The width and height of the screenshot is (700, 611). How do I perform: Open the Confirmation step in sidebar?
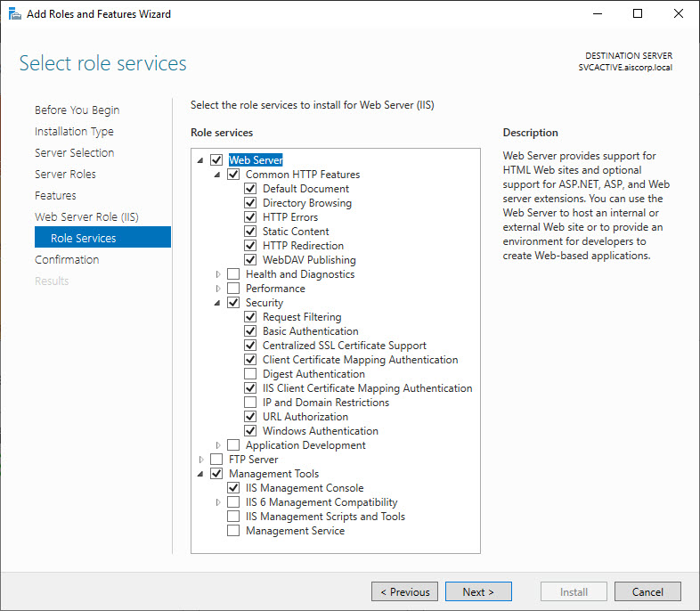(x=67, y=260)
